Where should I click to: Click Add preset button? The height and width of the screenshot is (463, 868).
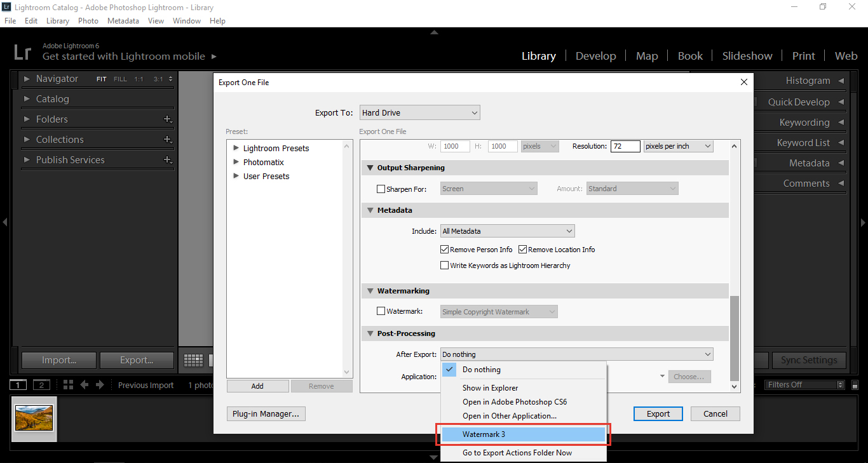257,386
